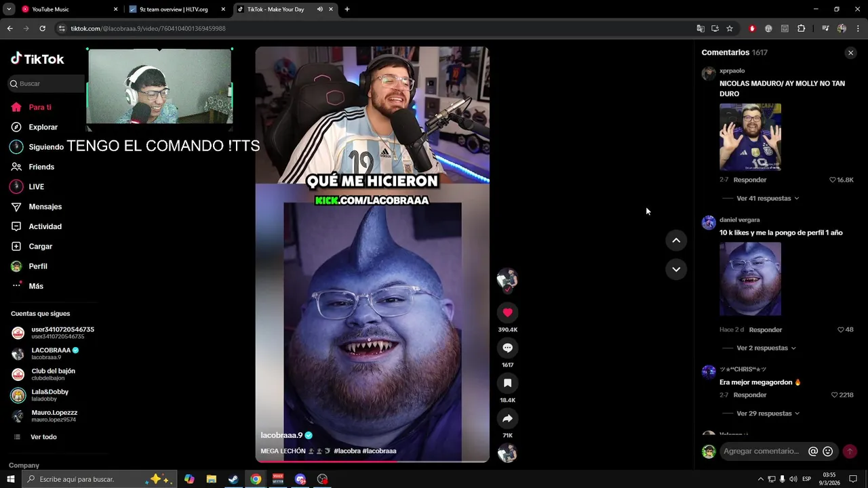868x488 pixels.
Task: Open 'Cargar' upload page
Action: click(x=40, y=247)
